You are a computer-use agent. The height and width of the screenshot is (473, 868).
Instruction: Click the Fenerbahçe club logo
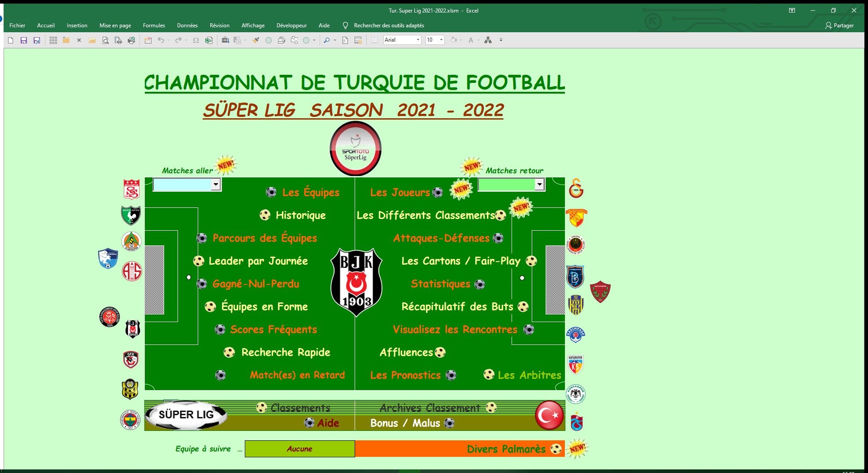(130, 420)
